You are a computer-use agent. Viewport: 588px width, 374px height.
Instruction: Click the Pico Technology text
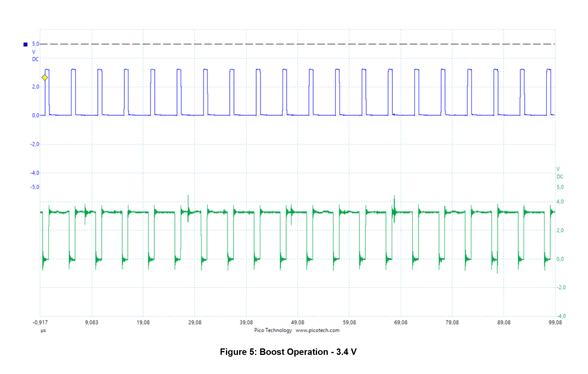point(273,330)
